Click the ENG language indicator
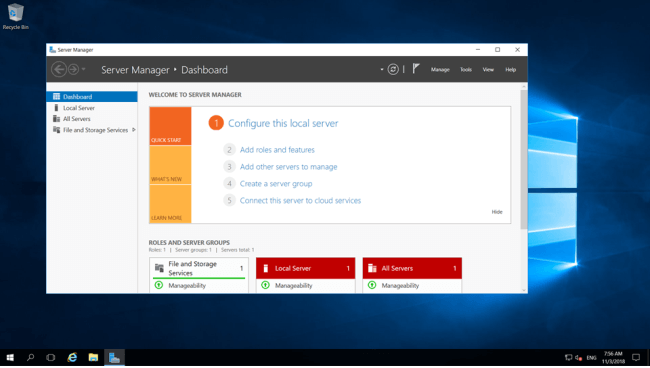The image size is (650, 368). click(x=591, y=357)
